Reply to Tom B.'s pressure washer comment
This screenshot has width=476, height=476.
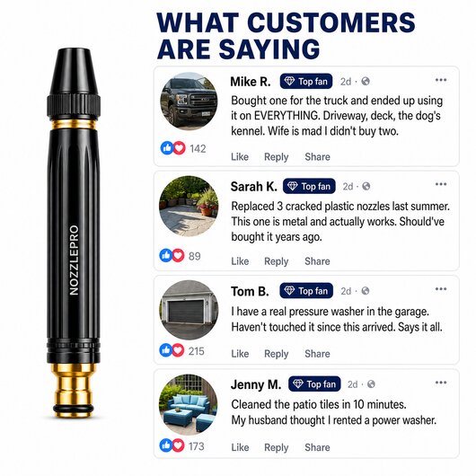[x=277, y=354]
